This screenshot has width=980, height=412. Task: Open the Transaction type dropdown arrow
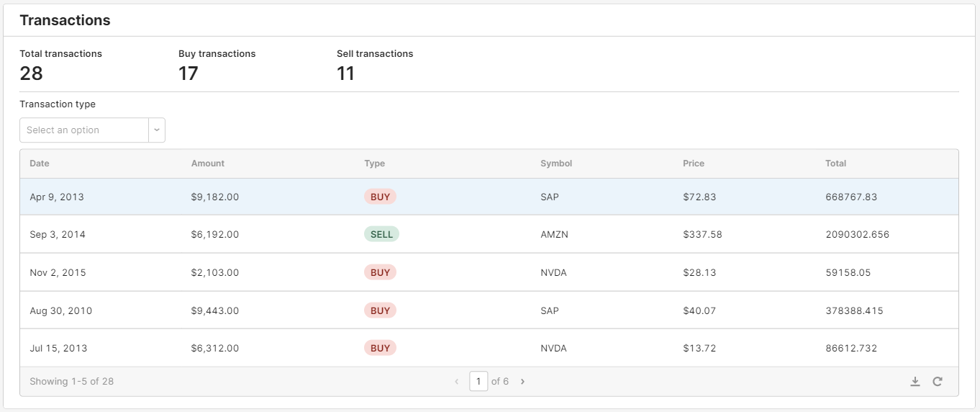(x=157, y=130)
